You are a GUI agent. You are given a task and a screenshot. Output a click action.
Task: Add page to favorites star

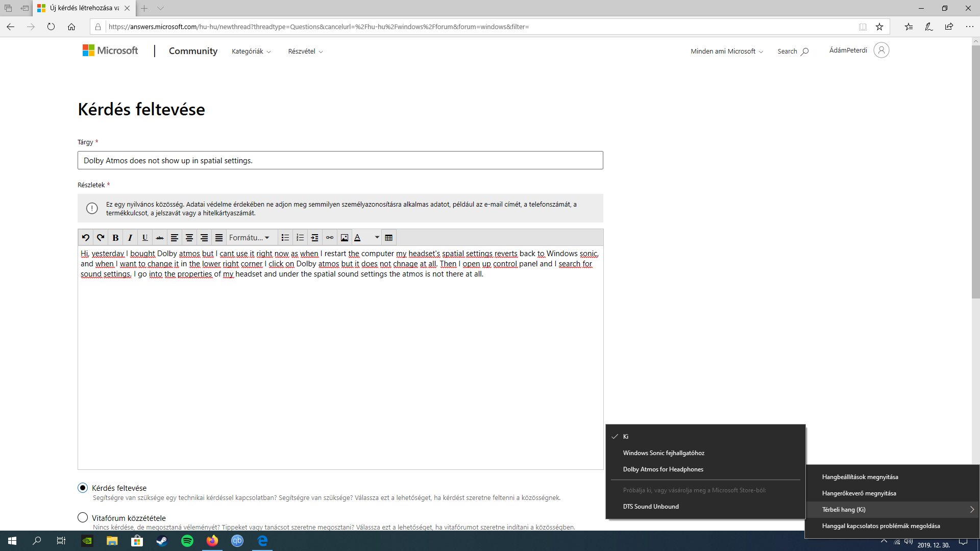coord(879,27)
